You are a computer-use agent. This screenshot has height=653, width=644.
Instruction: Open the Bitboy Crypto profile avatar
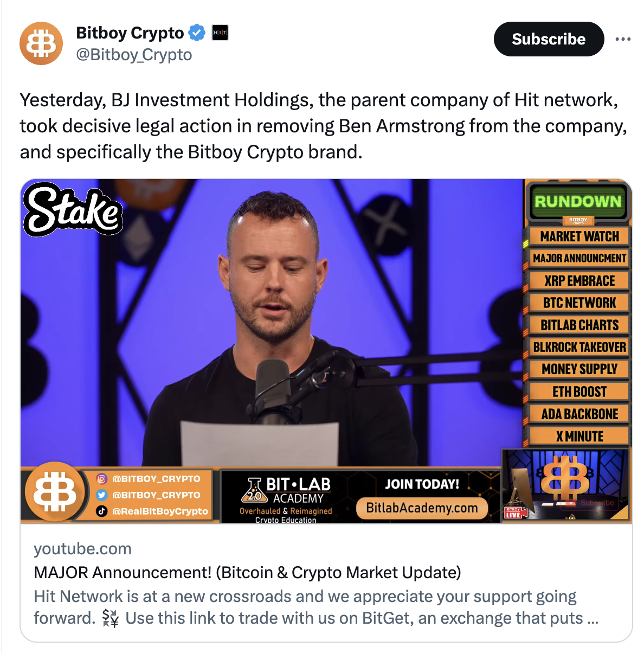[x=41, y=43]
